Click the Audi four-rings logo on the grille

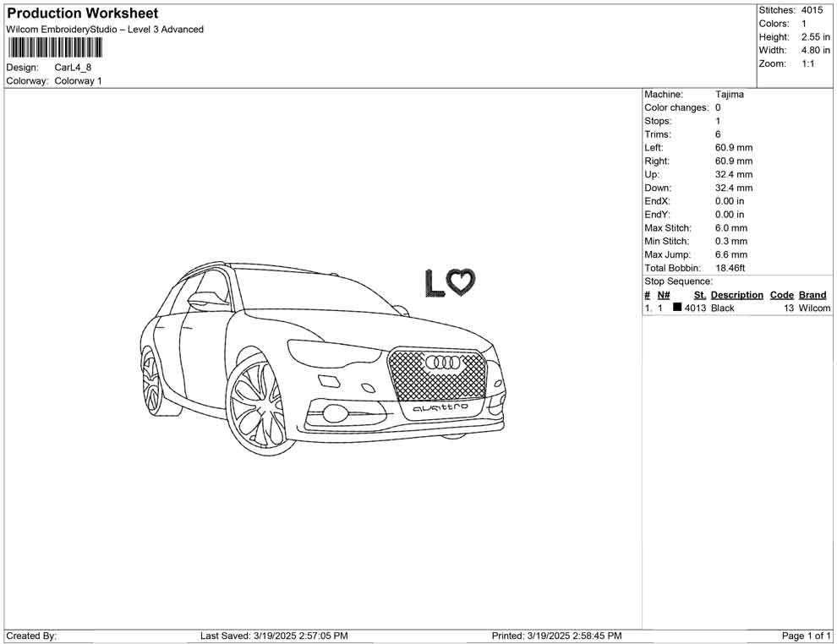pyautogui.click(x=441, y=363)
